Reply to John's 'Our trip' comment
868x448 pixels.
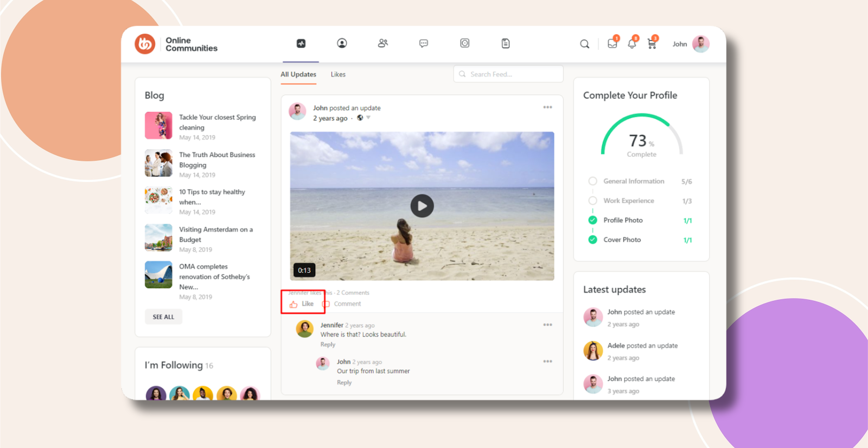pos(344,382)
